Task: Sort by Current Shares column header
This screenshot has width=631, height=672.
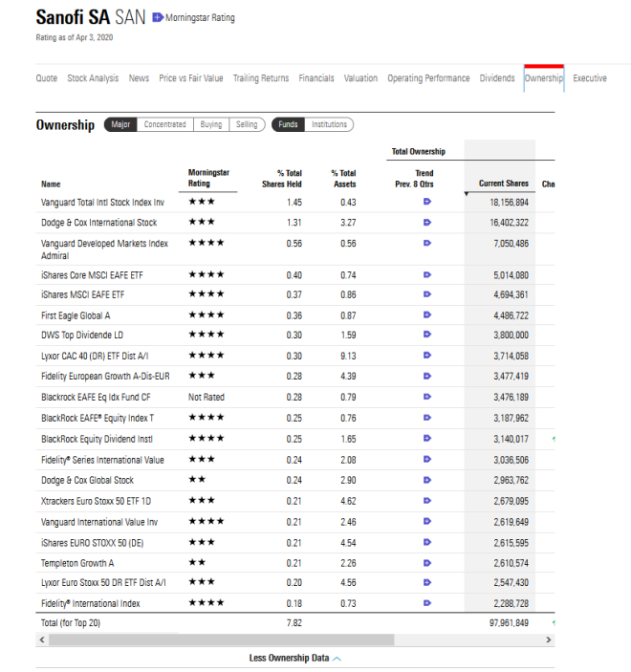Action: [x=503, y=184]
